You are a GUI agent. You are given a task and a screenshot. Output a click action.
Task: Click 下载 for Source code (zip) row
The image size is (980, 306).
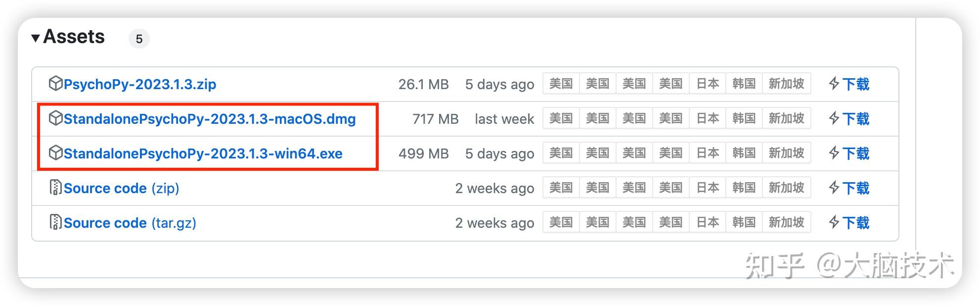pyautogui.click(x=855, y=188)
